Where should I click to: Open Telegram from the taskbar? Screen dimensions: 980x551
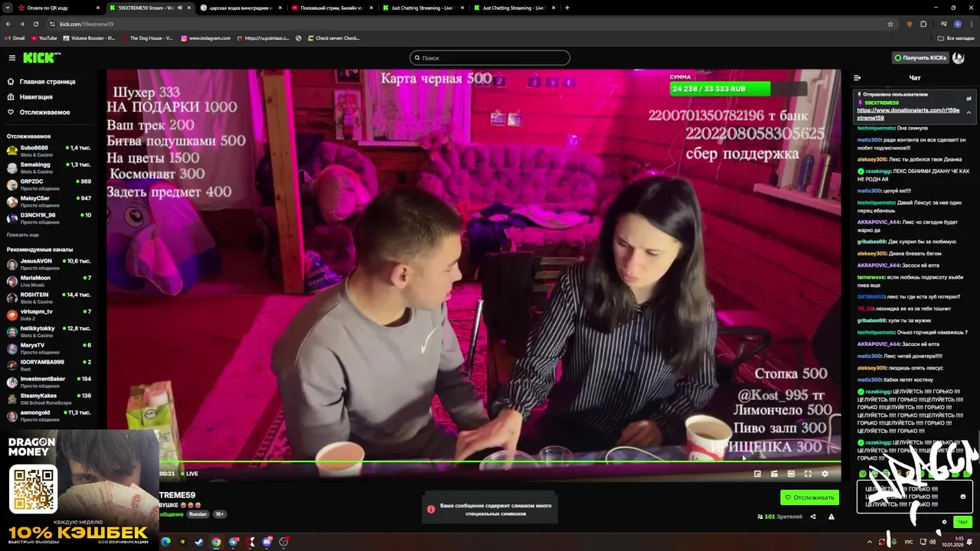point(234,542)
